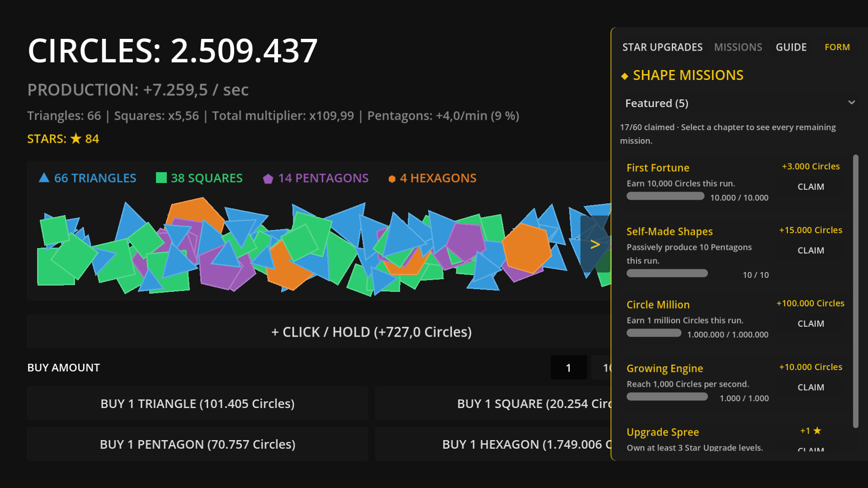Click the purple pentagon icon beside 14 Pentagons
The height and width of the screenshot is (488, 868).
click(268, 179)
